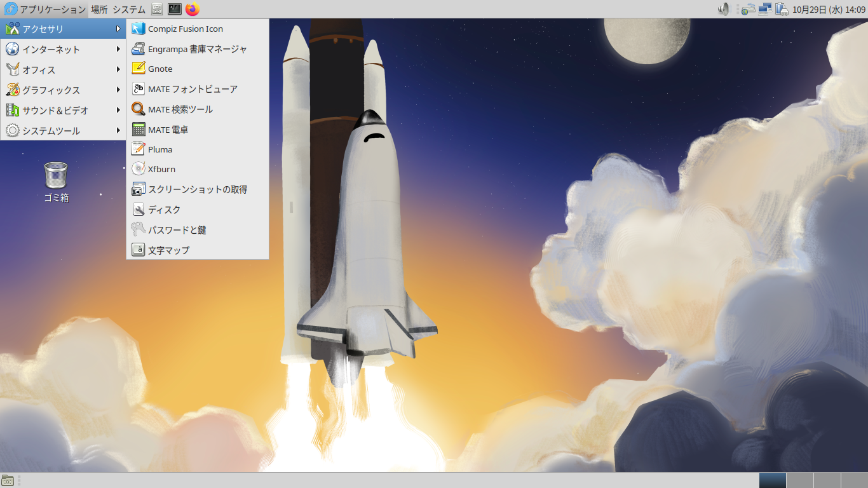Expand the オフィス submenu
The width and height of the screenshot is (868, 488).
(x=64, y=69)
